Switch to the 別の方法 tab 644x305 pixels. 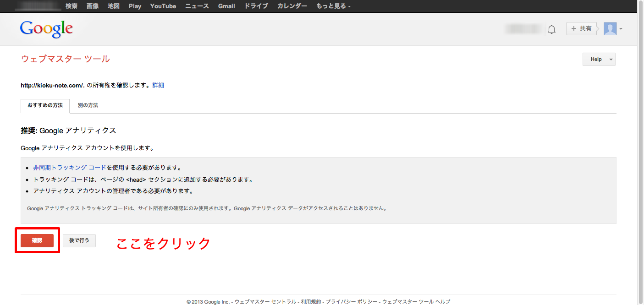[x=88, y=105]
